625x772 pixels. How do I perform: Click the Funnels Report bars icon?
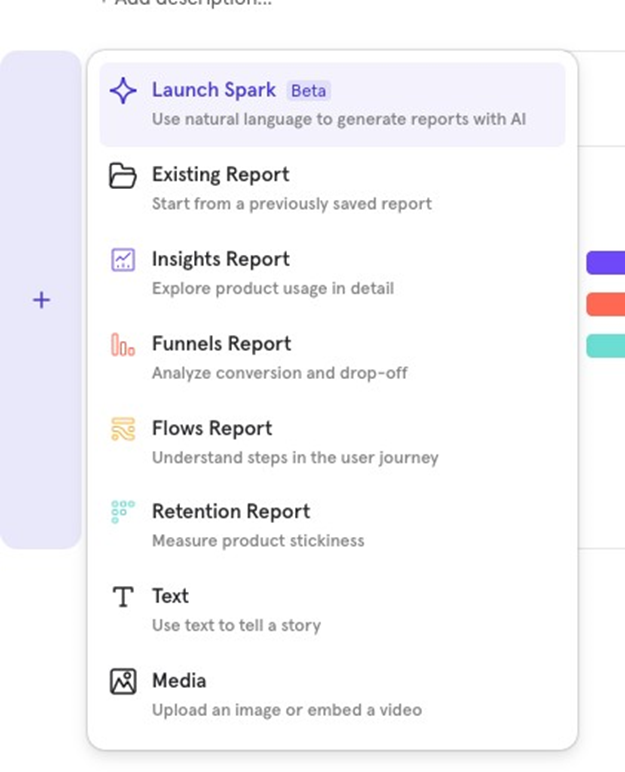coord(123,346)
